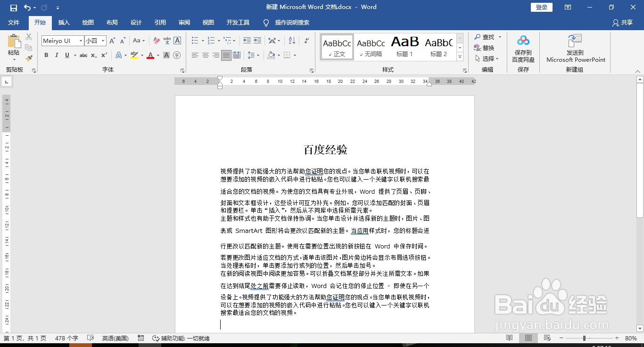Center align the paragraph
The width and height of the screenshot is (644, 347).
click(x=206, y=55)
